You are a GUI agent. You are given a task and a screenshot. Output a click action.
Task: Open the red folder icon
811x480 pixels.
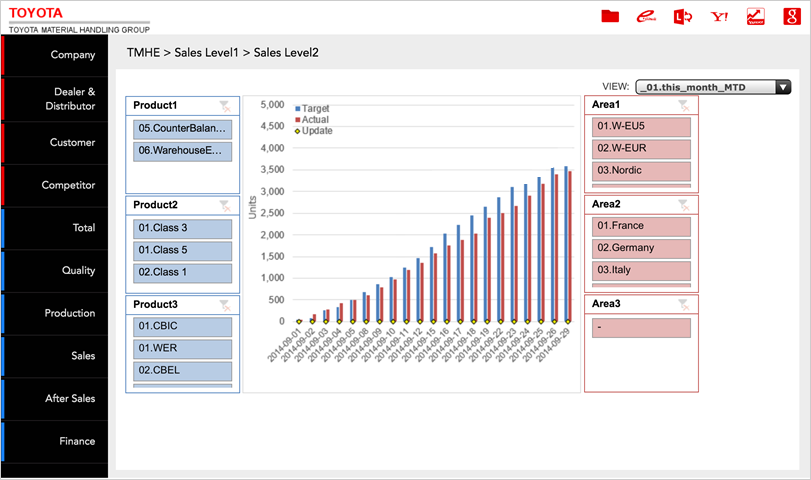point(610,16)
